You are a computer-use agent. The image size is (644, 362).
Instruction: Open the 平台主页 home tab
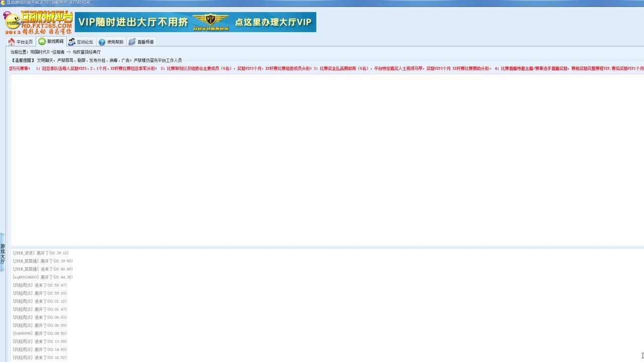pyautogui.click(x=20, y=42)
